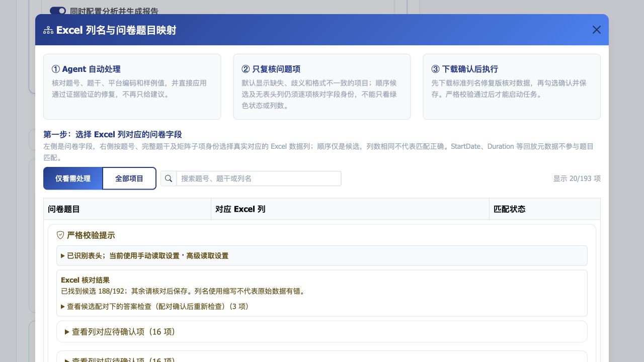Click 第一步:选择 Excel 列对应的问卷字段 heading
Viewport: 644px width, 362px height.
click(113, 135)
